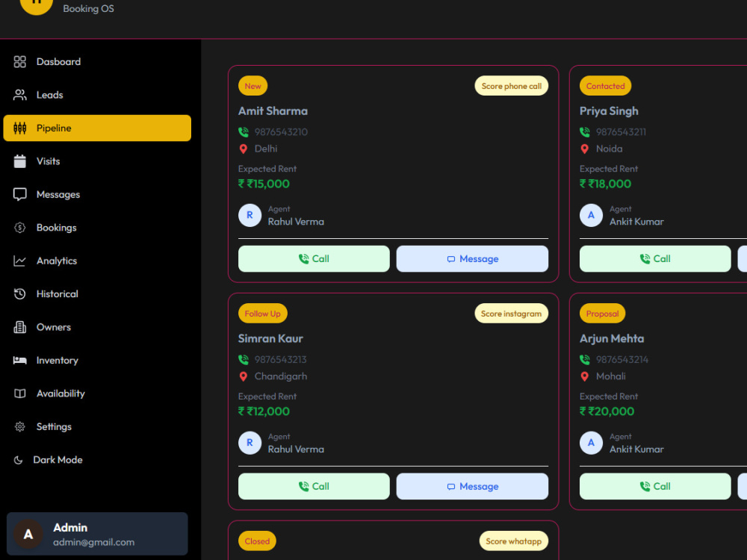Go to the Dasboard menu item
Viewport: 747px width, 560px height.
[x=97, y=62]
